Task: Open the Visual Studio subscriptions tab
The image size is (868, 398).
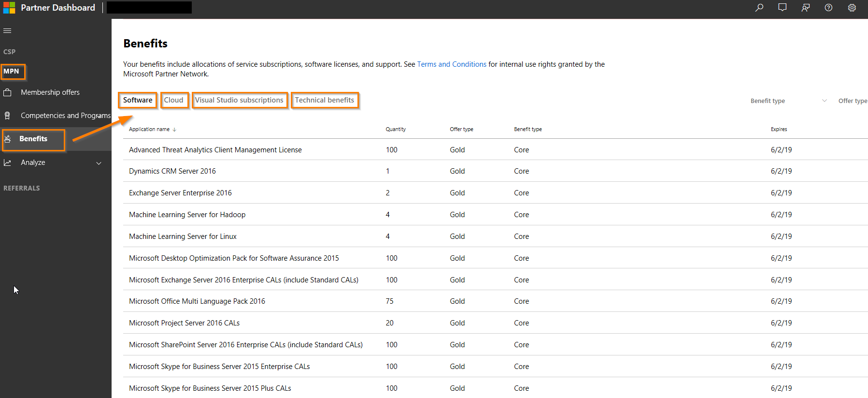Action: click(239, 100)
